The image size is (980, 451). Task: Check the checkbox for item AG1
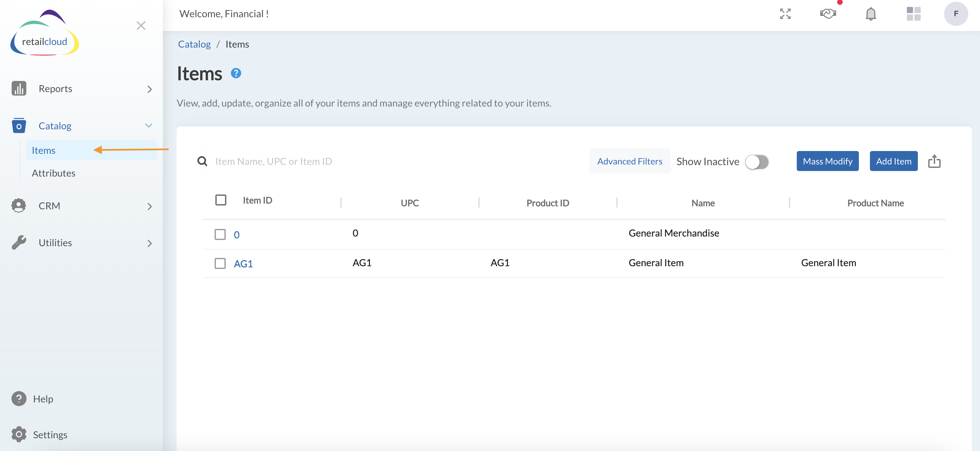click(220, 263)
